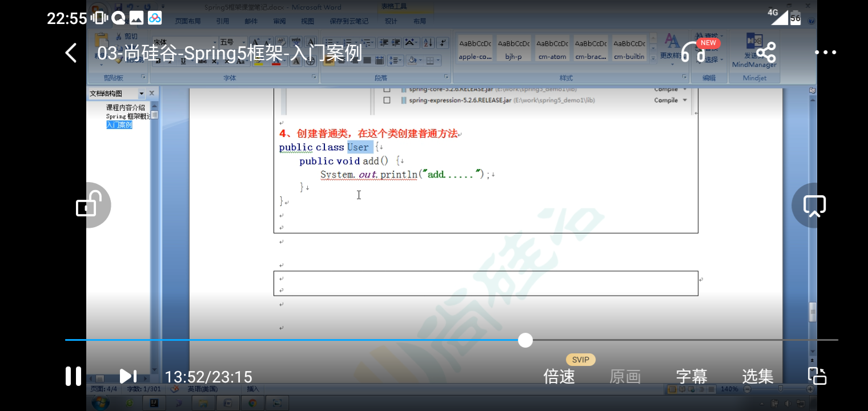This screenshot has height=411, width=868.
Task: Apply the cm-atom style
Action: 552,49
